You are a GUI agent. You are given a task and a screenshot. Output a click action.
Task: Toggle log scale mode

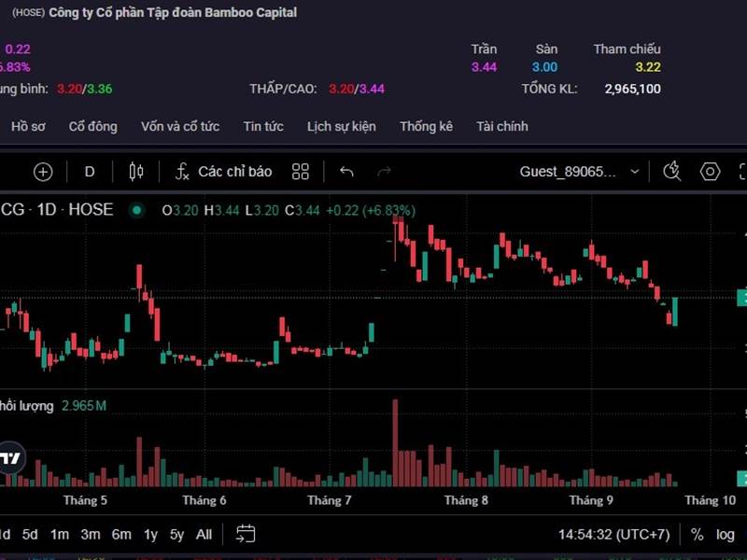coord(726,534)
